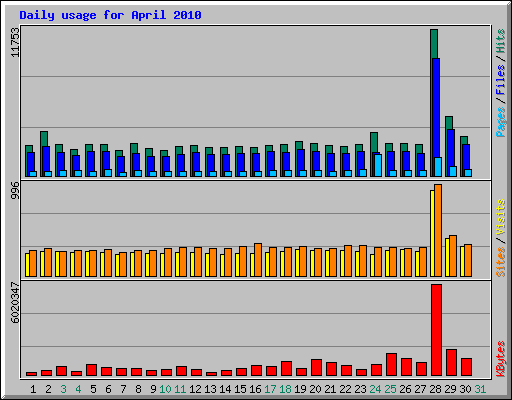Screen dimensions: 512x400
Task: Select the red KBytes bar for day 18
Action: coord(286,369)
